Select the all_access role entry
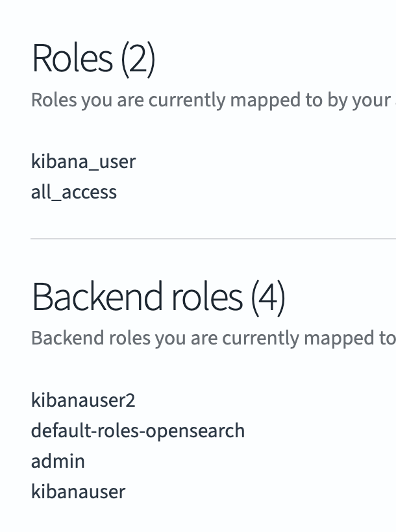The height and width of the screenshot is (532, 396). (x=74, y=192)
